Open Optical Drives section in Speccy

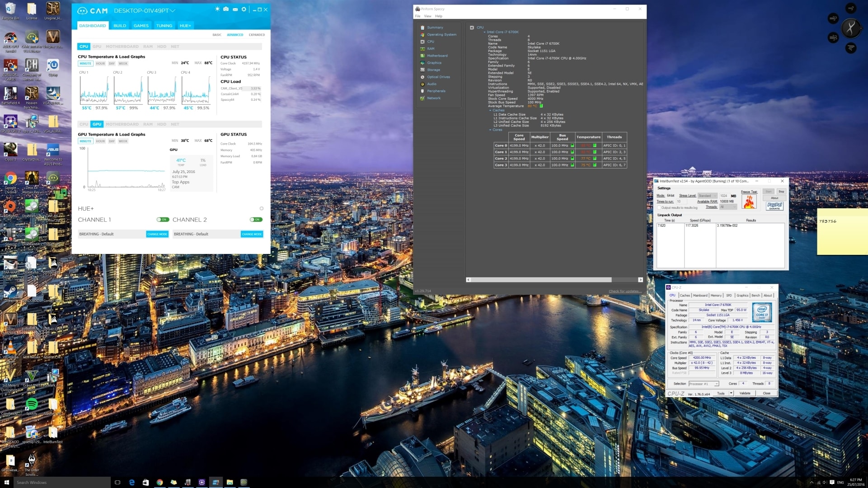point(435,77)
